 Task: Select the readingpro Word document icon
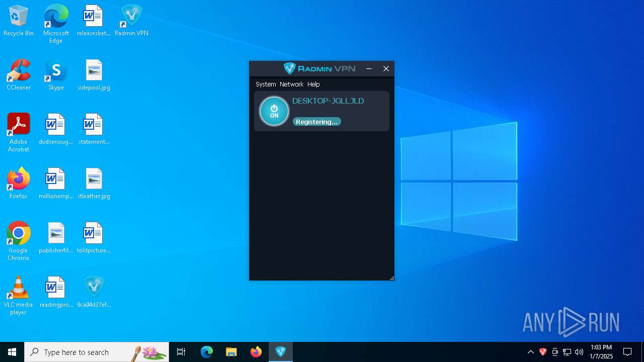click(56, 293)
